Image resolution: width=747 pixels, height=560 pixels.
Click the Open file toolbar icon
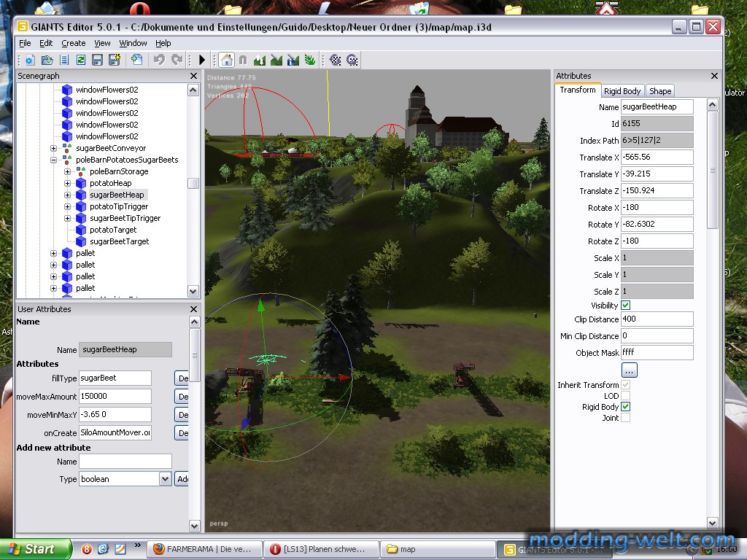(x=47, y=60)
